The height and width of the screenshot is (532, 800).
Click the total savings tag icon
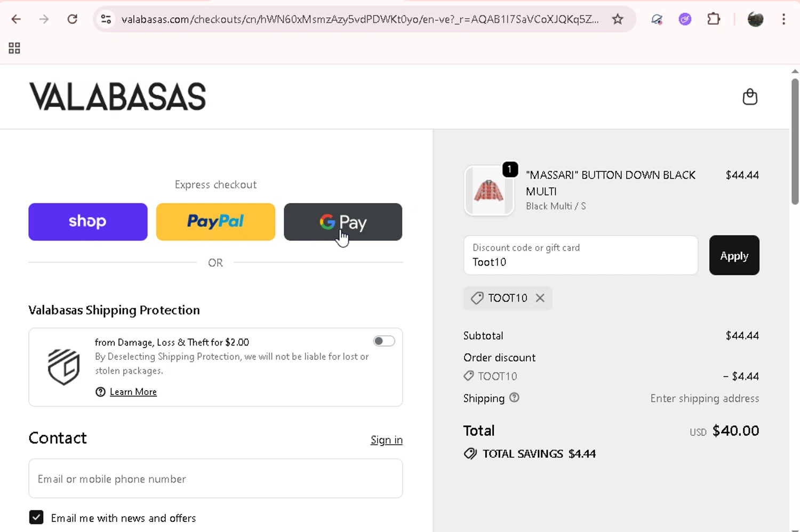click(x=470, y=454)
